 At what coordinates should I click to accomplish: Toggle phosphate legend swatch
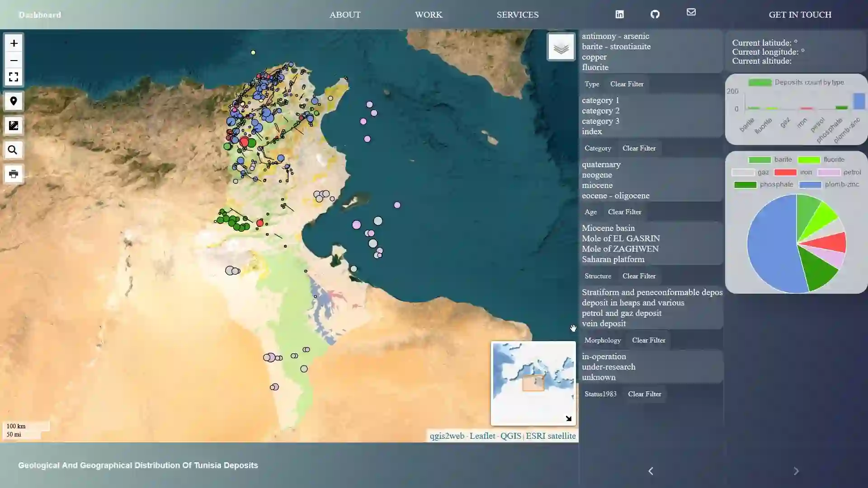pyautogui.click(x=745, y=185)
